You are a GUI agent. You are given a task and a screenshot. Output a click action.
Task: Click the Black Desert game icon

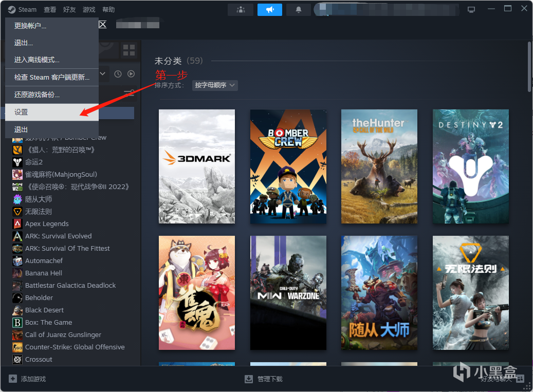17,310
